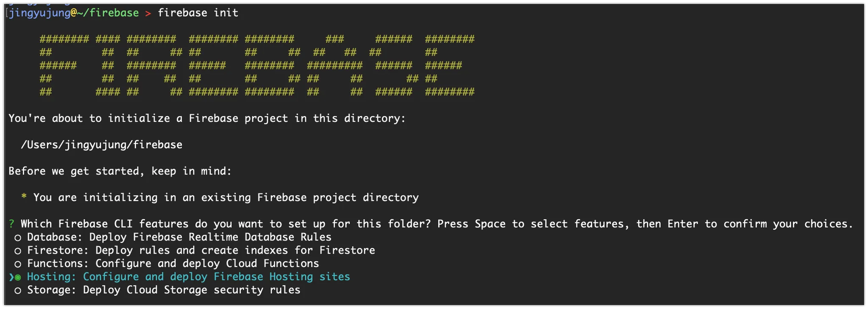This screenshot has height=309, width=868.
Task: Click the yellow FIREBASE ASCII art banner
Action: pyautogui.click(x=257, y=66)
